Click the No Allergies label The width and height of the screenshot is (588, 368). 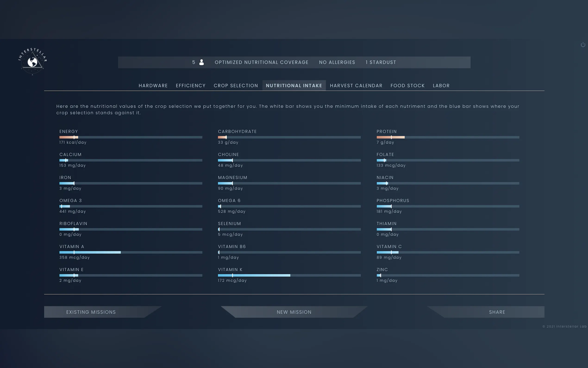coord(337,62)
